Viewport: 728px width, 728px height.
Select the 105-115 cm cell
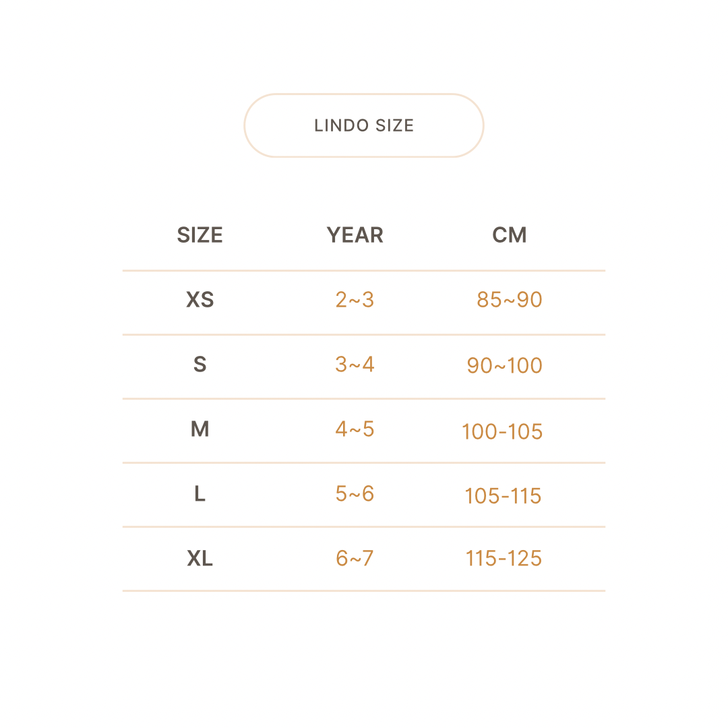(x=503, y=496)
